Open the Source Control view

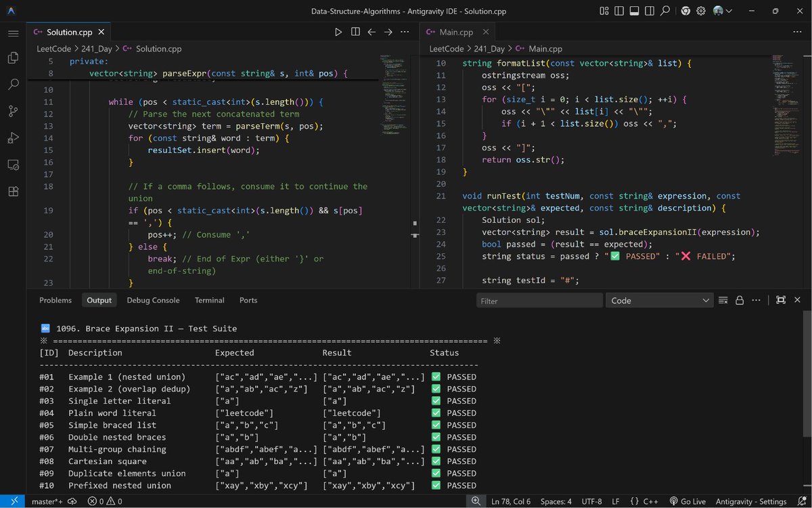coord(13,111)
